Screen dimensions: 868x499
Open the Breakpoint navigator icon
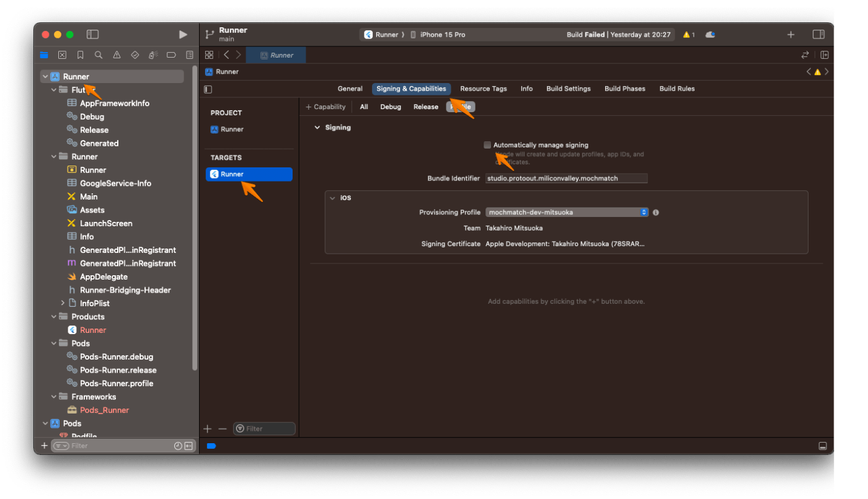[171, 55]
